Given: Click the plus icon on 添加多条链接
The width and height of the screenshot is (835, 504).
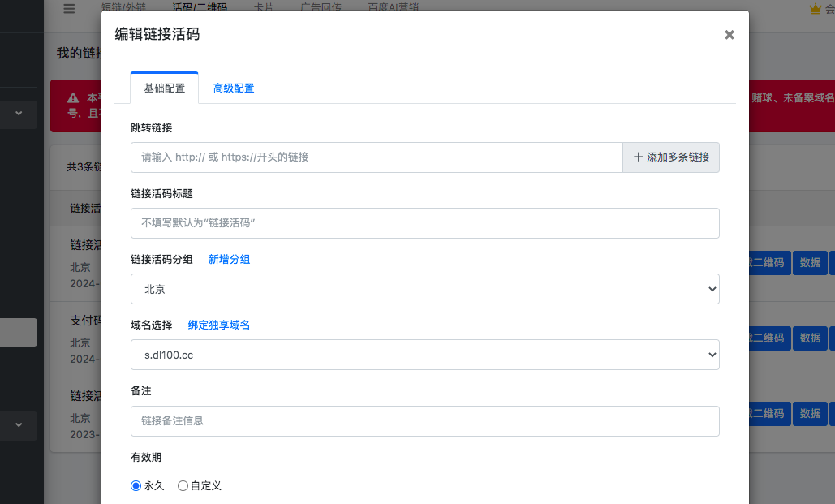Looking at the screenshot, I should pyautogui.click(x=638, y=157).
